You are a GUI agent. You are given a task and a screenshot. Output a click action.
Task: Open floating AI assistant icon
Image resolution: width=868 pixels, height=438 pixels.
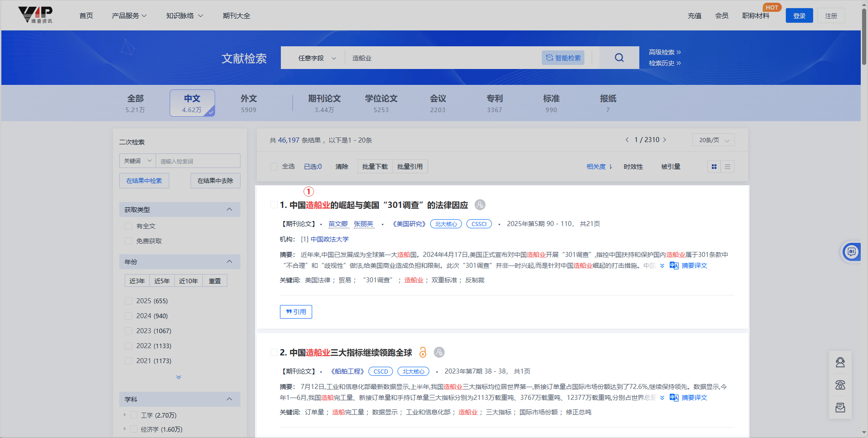coord(851,251)
